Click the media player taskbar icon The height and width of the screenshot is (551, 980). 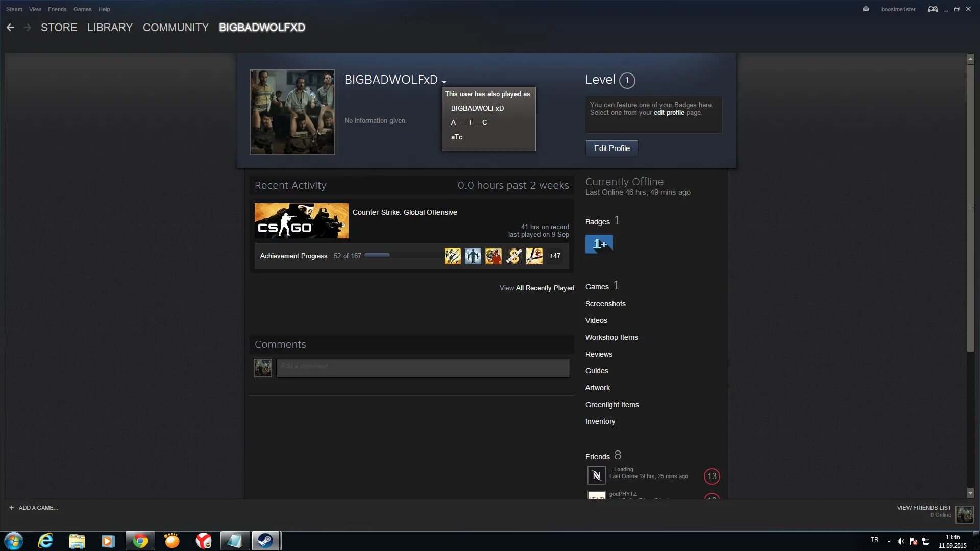coord(108,541)
